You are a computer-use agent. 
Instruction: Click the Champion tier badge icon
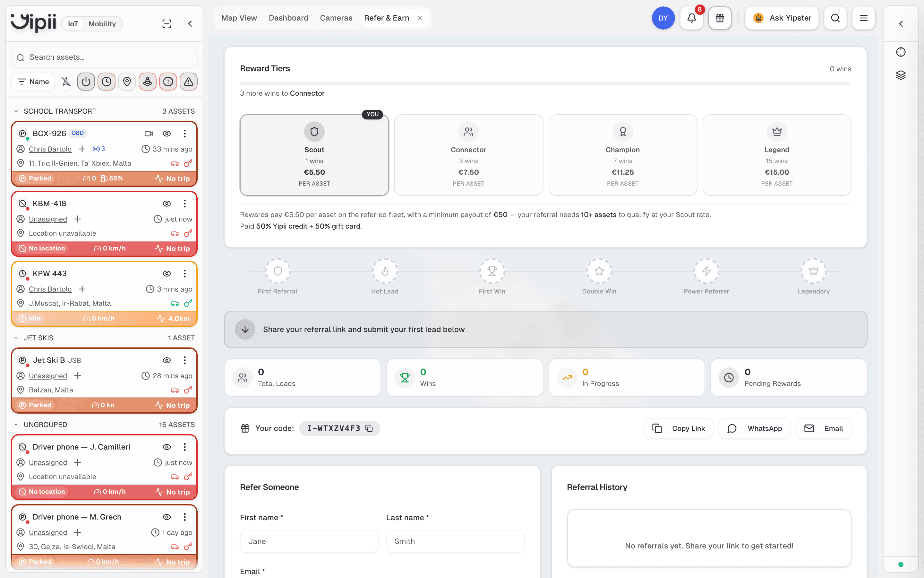[623, 132]
